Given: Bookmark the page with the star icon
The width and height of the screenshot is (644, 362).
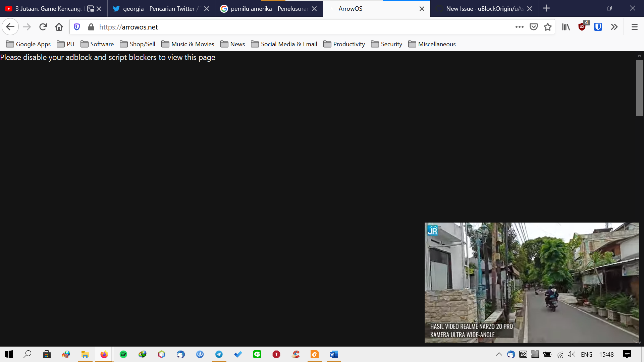Looking at the screenshot, I should coord(548,26).
